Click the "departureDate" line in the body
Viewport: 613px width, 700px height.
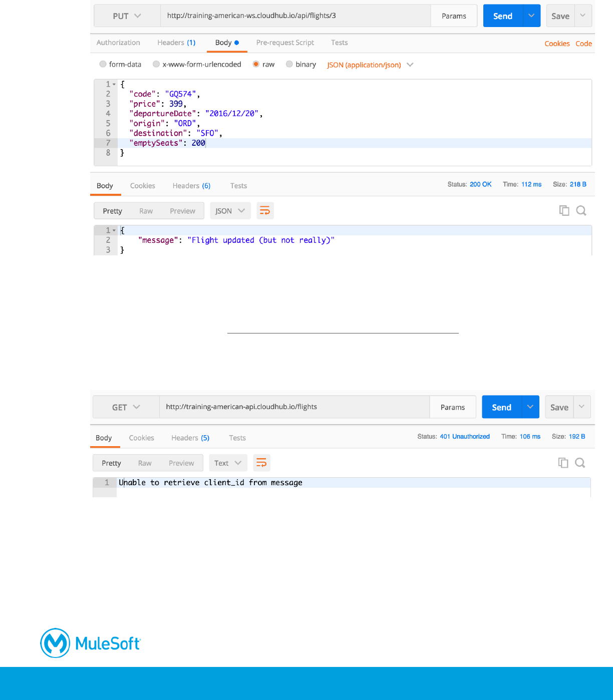click(196, 114)
